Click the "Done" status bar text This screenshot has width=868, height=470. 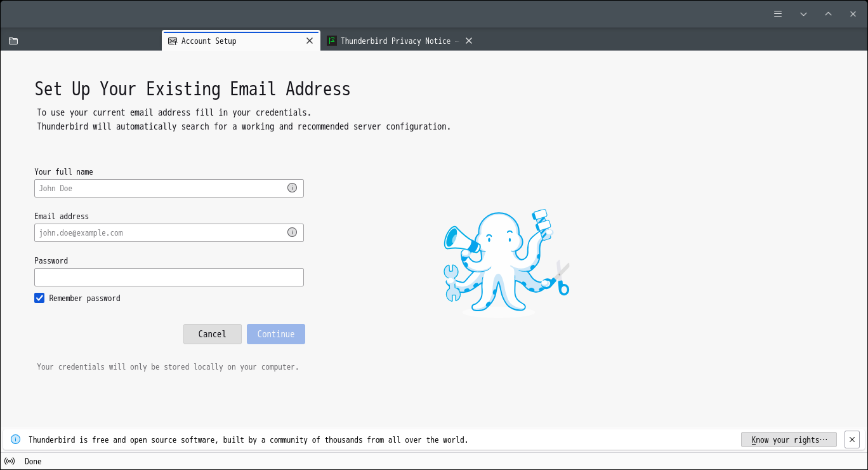point(33,462)
